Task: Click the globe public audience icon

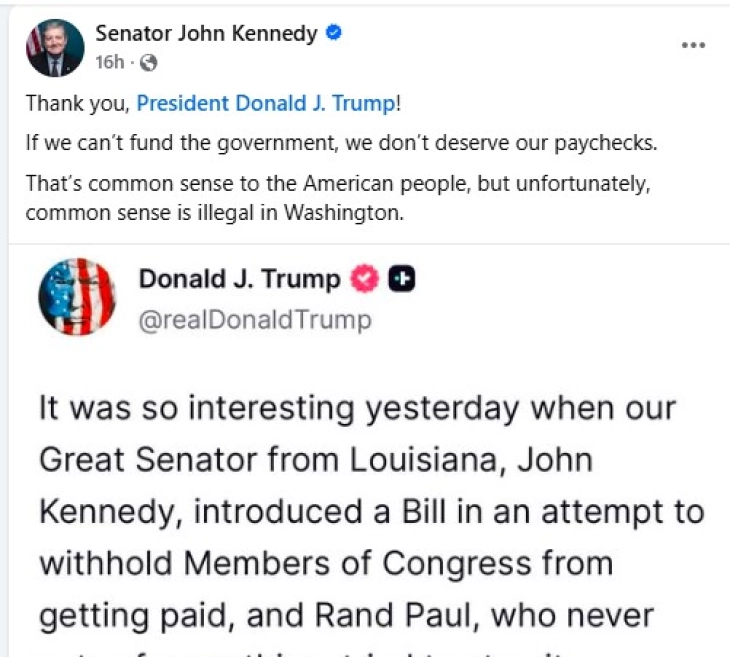Action: 149,63
